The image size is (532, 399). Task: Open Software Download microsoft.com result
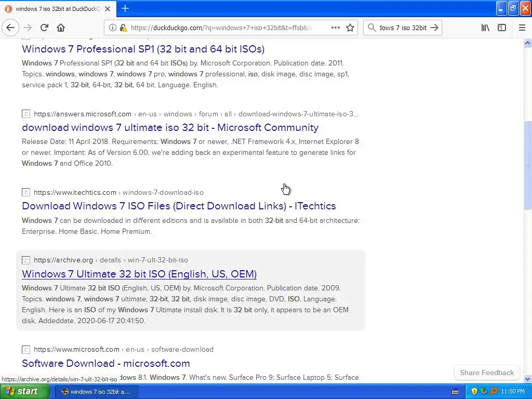[106, 363]
